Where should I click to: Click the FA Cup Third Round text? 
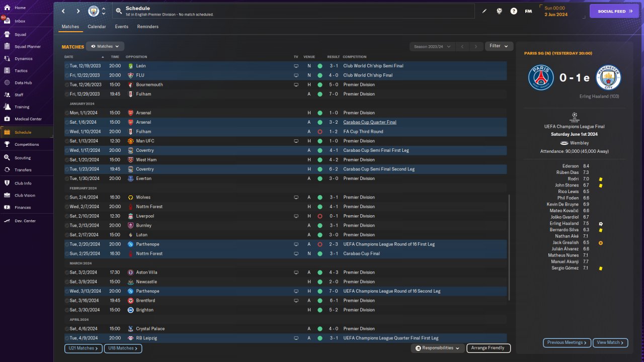pyautogui.click(x=363, y=132)
